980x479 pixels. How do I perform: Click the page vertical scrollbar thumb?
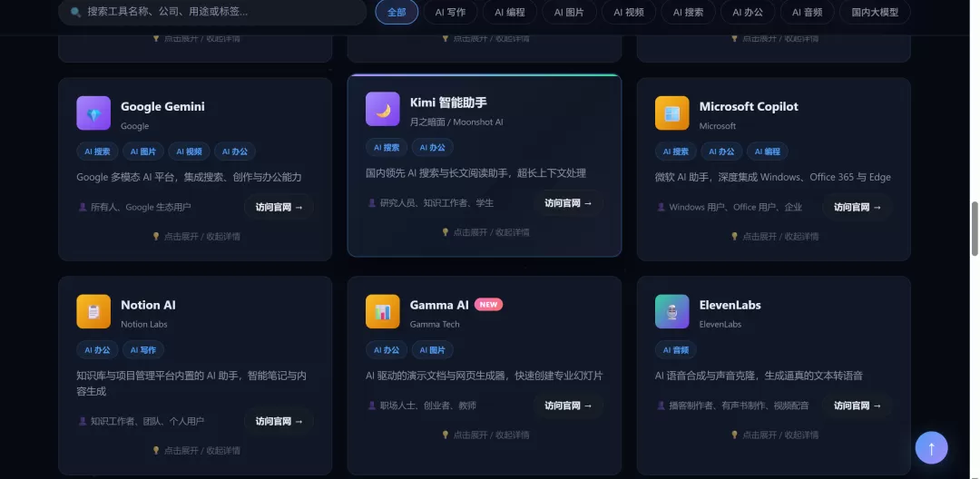pos(975,229)
